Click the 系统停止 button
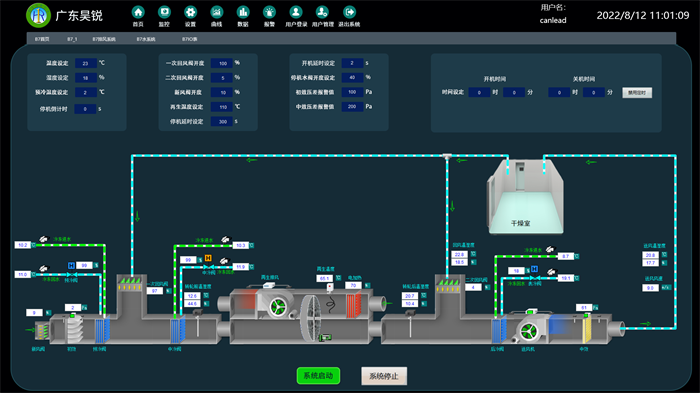The image size is (700, 393). coord(384,376)
